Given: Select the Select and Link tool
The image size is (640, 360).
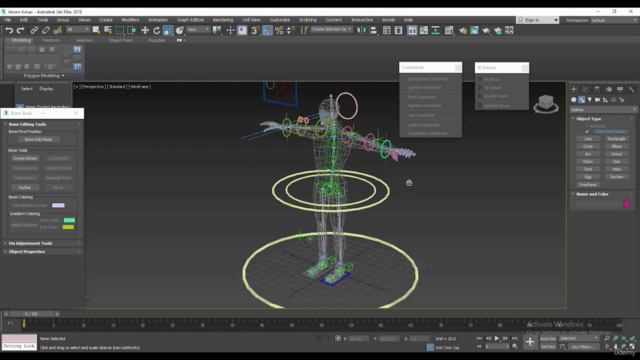Looking at the screenshot, I should 34,30.
